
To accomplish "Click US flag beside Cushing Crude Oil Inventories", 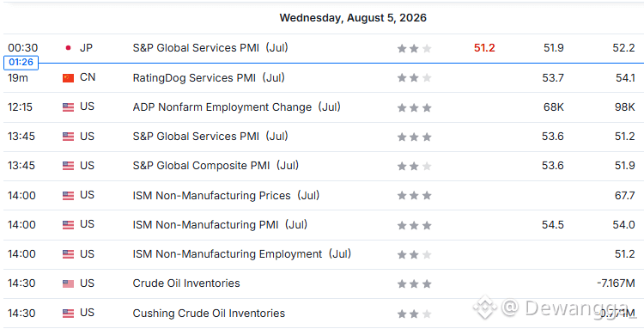I will click(x=68, y=314).
